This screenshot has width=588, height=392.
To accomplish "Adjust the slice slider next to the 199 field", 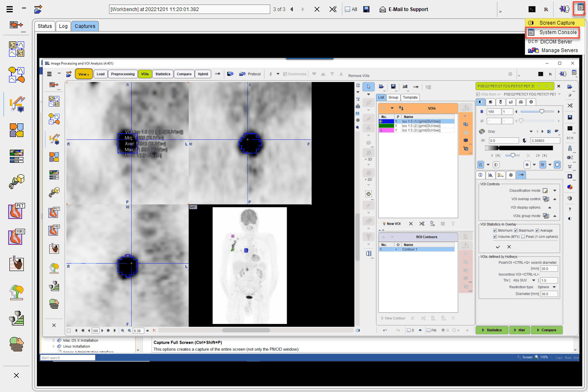I will point(538,112).
